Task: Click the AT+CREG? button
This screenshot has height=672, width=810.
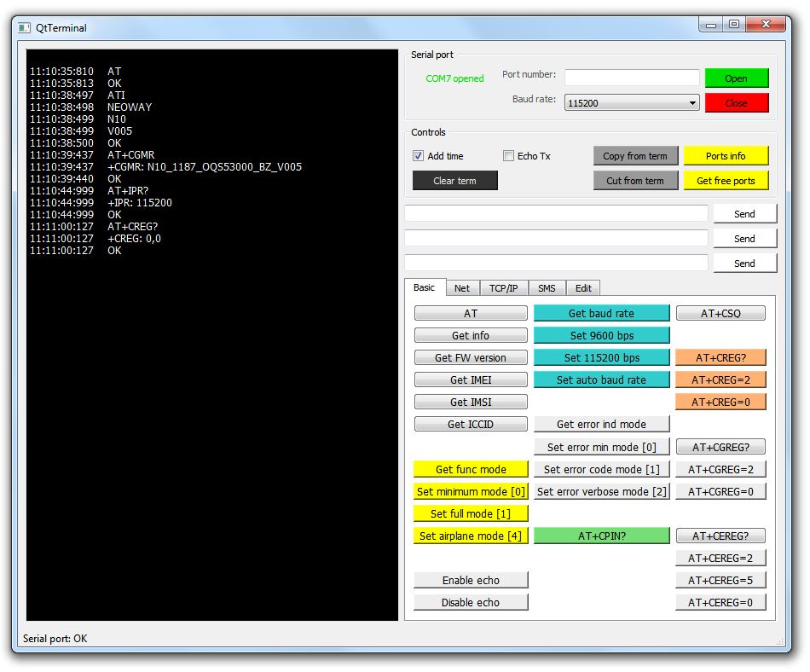Action: 721,358
